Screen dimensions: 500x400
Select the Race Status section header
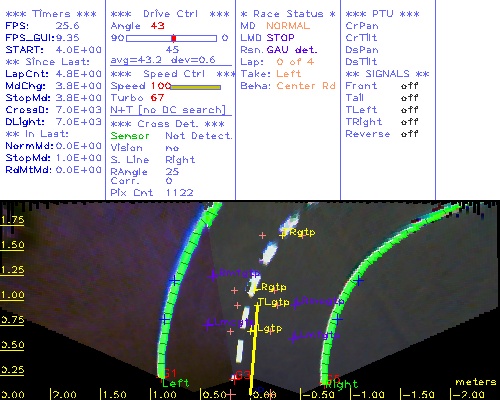pyautogui.click(x=288, y=14)
